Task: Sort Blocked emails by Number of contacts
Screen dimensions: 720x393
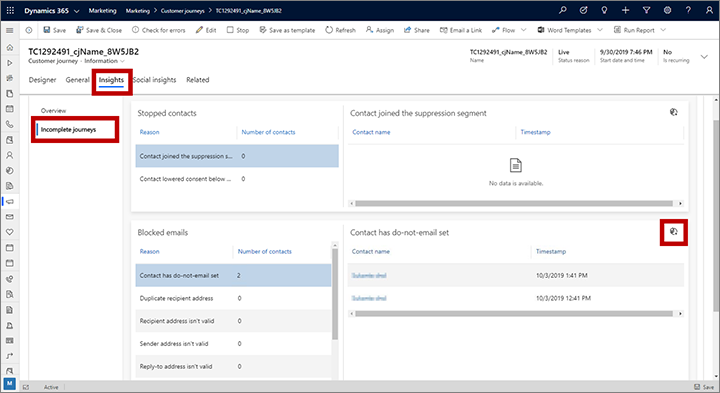Action: [x=264, y=252]
